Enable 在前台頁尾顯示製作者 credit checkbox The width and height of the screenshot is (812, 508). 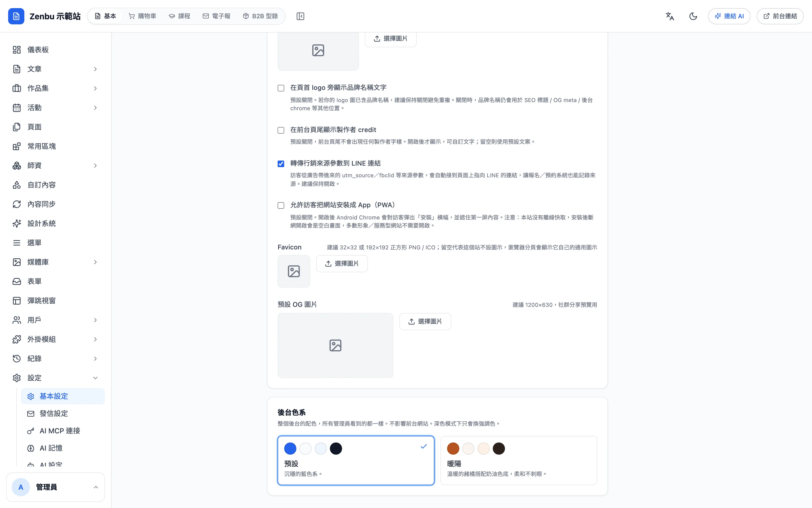[281, 130]
